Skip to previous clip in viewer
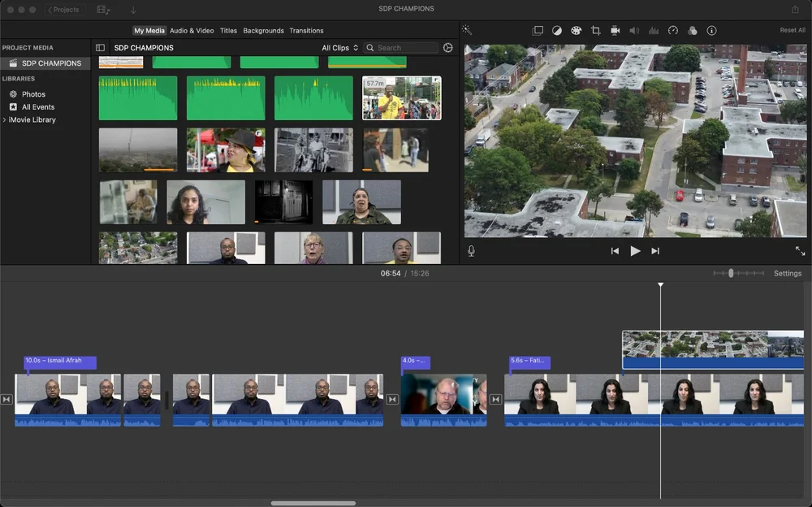The height and width of the screenshot is (507, 812). [615, 251]
